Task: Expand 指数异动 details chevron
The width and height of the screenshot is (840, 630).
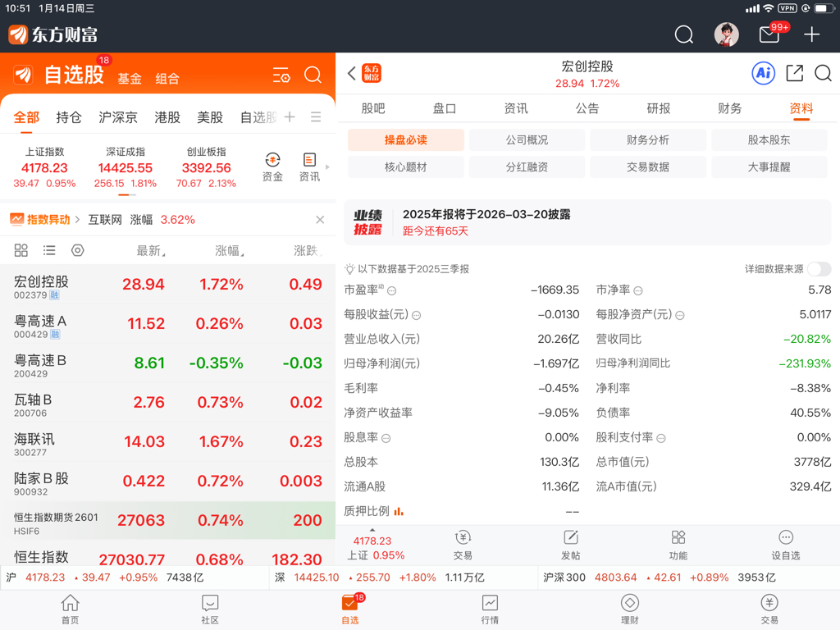Action: point(77,220)
